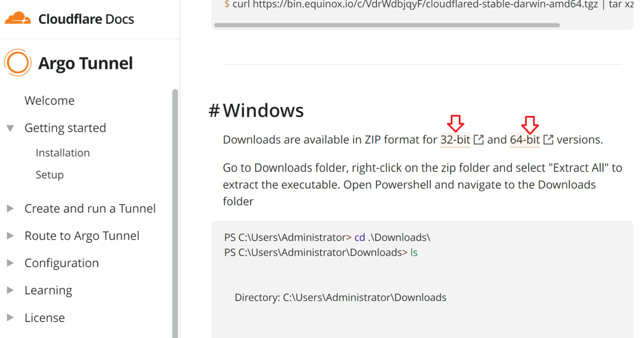
Task: Collapse the Getting started section arrow
Action: pos(10,128)
